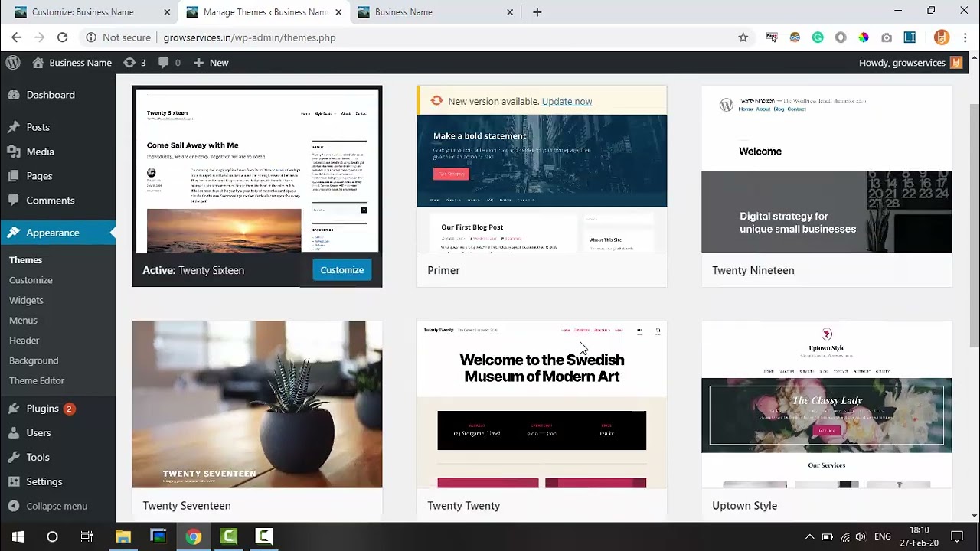Click the Not secure site info label

coord(118,37)
